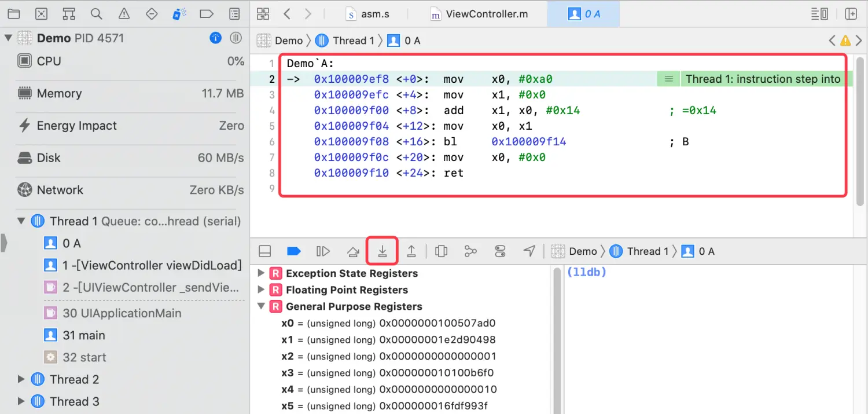Continue program execution
Screen dimensions: 868x414
tap(323, 251)
